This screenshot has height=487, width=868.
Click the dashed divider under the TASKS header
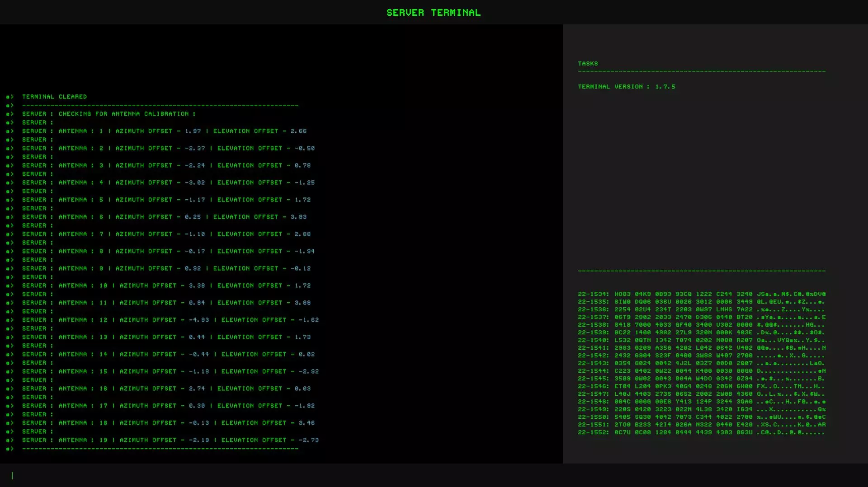point(701,71)
